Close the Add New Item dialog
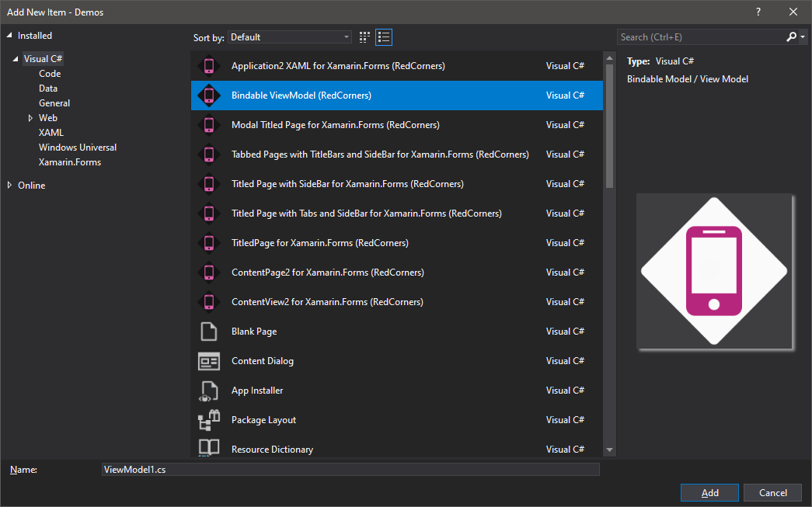812x507 pixels. [x=793, y=12]
